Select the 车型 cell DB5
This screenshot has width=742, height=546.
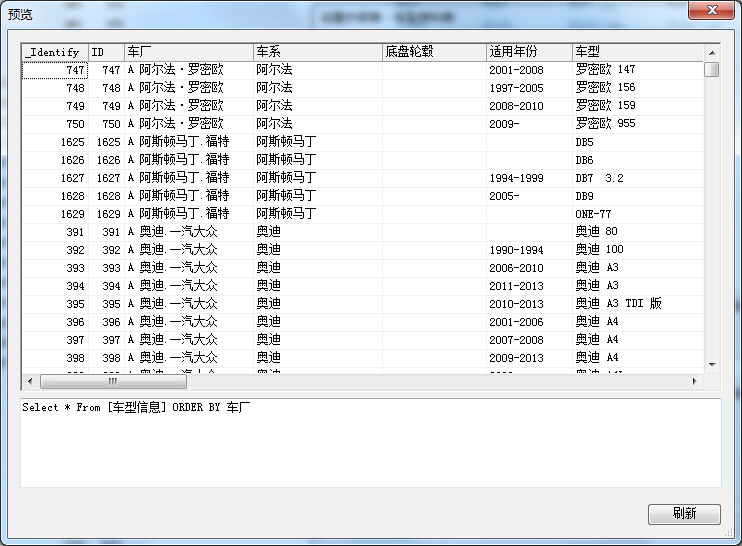tap(638, 142)
